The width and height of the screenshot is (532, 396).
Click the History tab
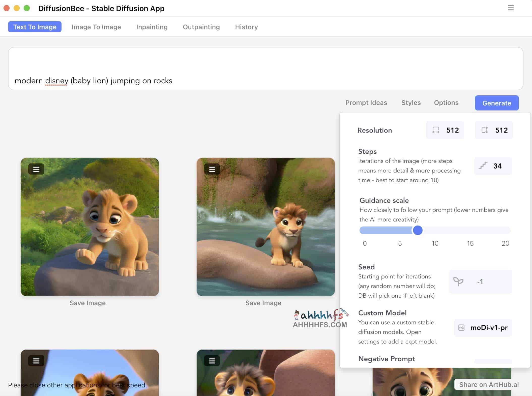(246, 27)
